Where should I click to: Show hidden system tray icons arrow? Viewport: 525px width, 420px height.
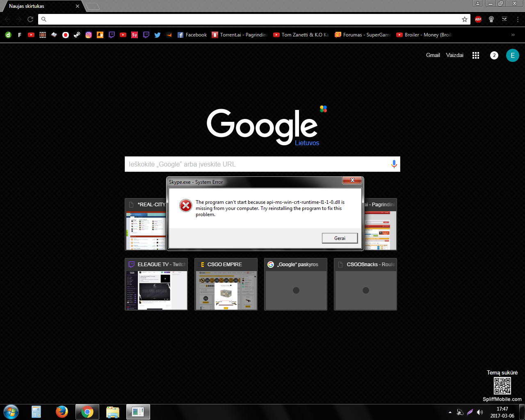click(450, 412)
